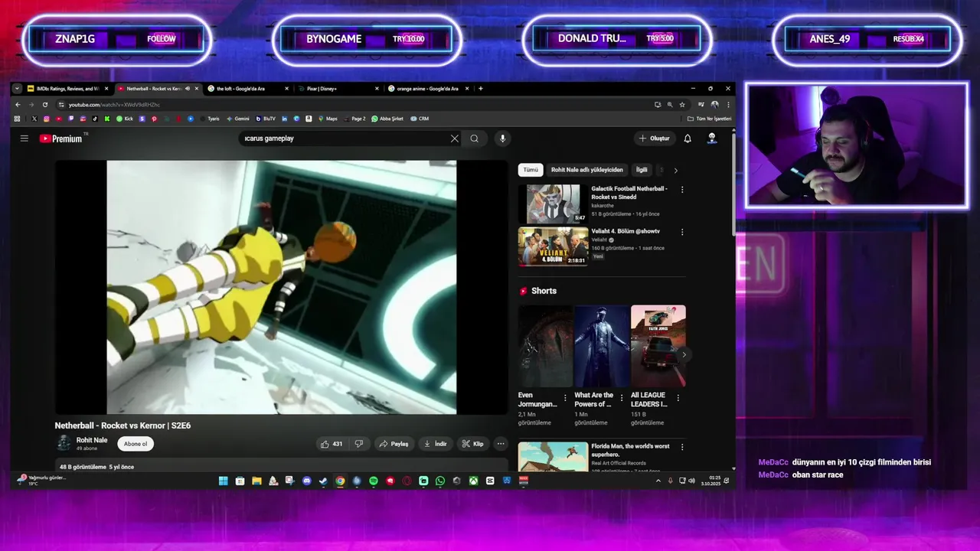Show more Shorts with next arrow

click(x=684, y=354)
